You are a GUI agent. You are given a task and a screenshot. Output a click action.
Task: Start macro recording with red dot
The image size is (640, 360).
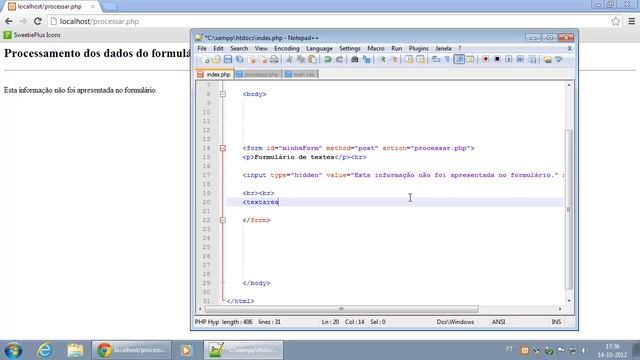485,60
